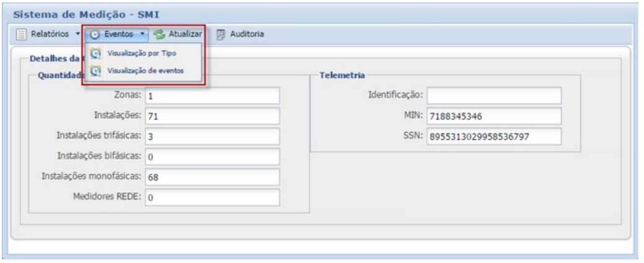Click the icon beside Visualização por Tipo
The image size is (644, 263).
(95, 53)
